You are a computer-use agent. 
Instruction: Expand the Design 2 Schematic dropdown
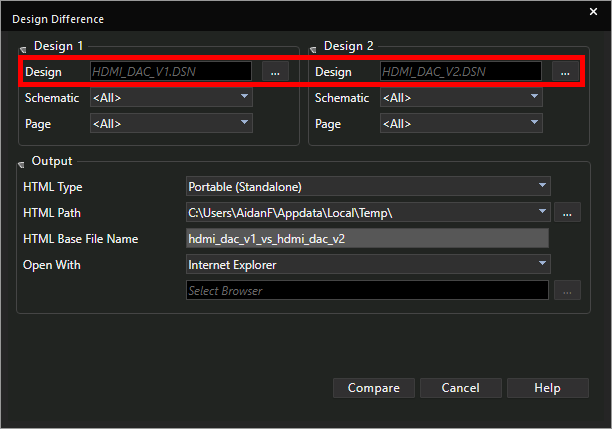pos(534,98)
